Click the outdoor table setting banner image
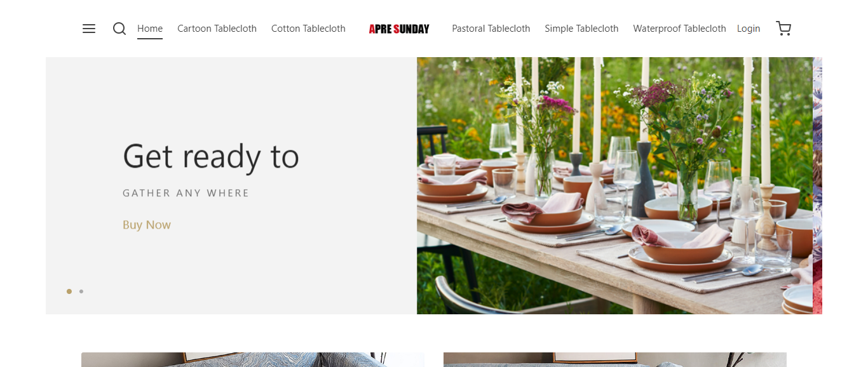868x367 pixels. (x=614, y=185)
